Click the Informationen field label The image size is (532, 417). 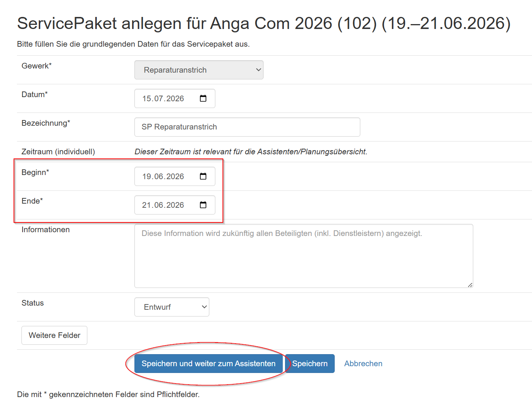(46, 230)
